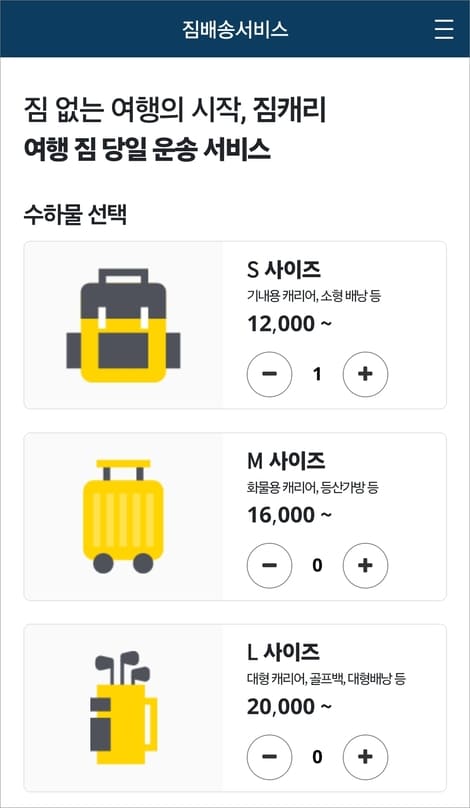Image resolution: width=470 pixels, height=808 pixels.
Task: Select the L 사이즈 title
Action: (283, 652)
